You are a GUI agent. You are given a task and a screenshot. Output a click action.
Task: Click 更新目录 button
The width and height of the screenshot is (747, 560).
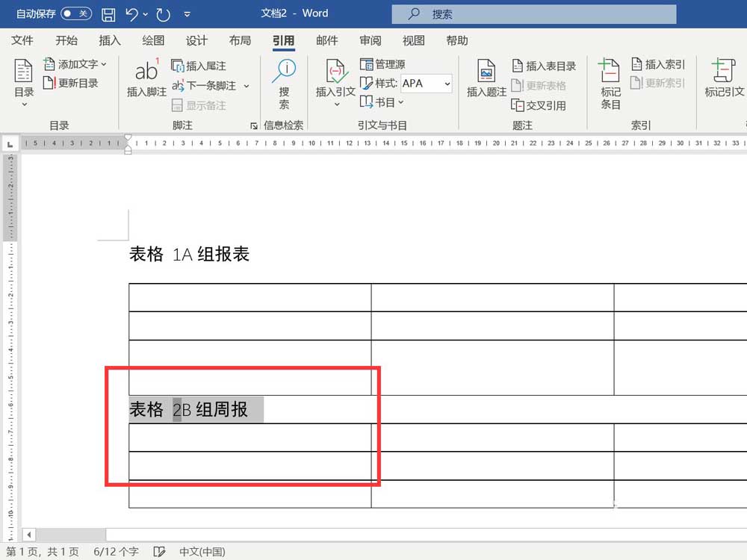[x=70, y=84]
